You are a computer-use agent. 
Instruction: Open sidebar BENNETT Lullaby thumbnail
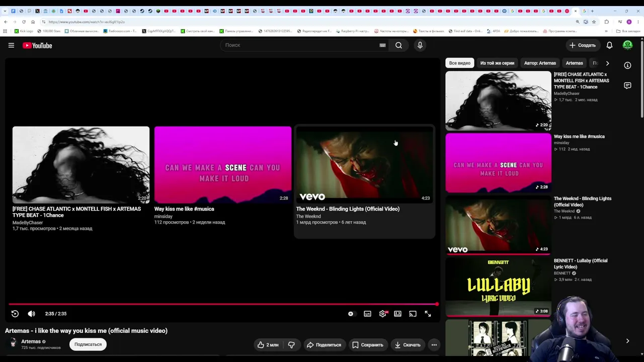click(498, 287)
